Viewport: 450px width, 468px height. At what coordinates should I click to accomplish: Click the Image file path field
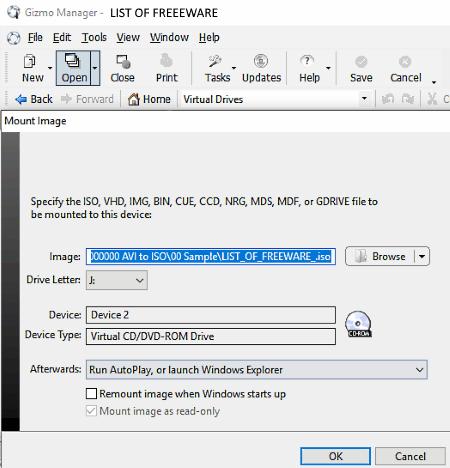pyautogui.click(x=211, y=256)
